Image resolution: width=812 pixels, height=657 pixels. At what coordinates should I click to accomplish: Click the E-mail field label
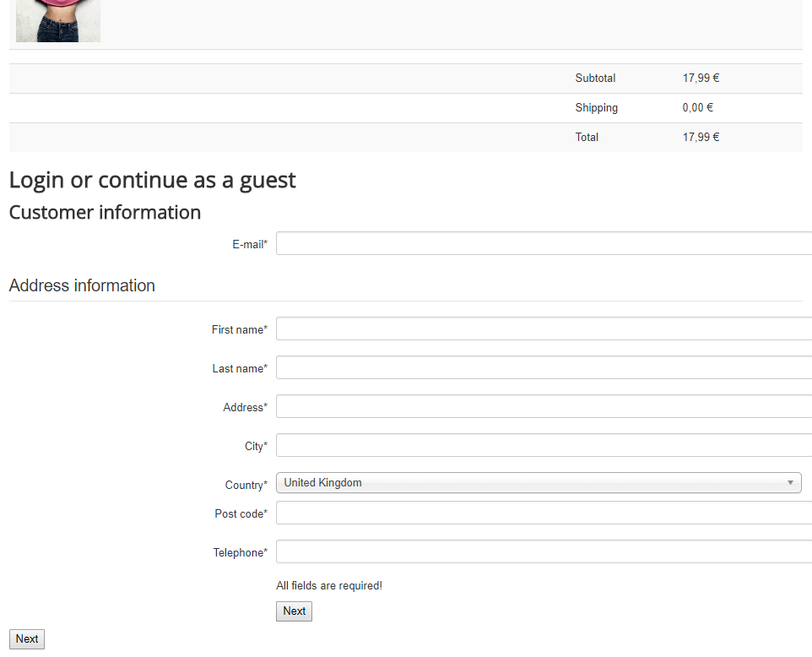click(249, 245)
